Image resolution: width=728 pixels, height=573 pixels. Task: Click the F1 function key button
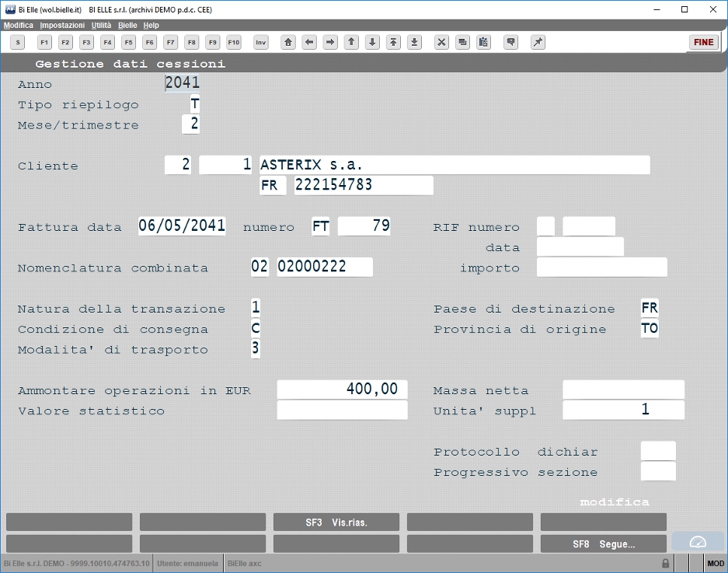point(44,42)
